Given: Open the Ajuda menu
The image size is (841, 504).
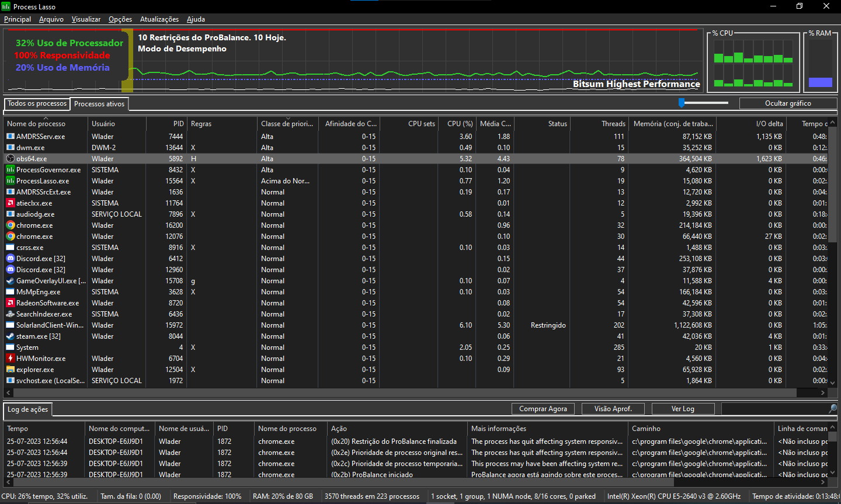Looking at the screenshot, I should [x=196, y=19].
